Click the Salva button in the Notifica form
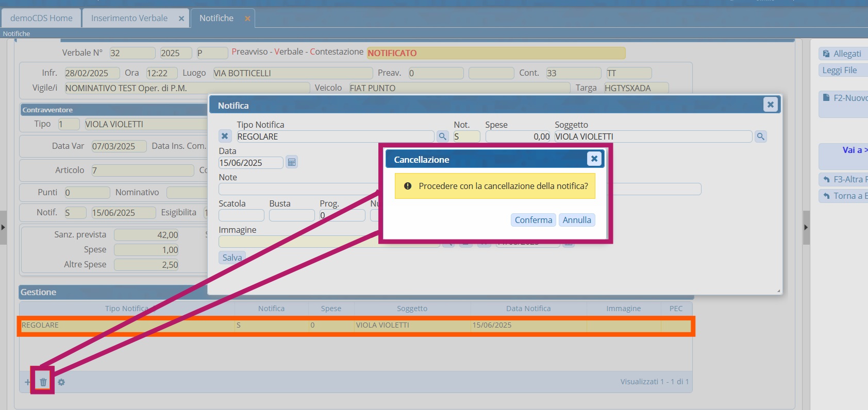This screenshot has width=868, height=410. (232, 258)
